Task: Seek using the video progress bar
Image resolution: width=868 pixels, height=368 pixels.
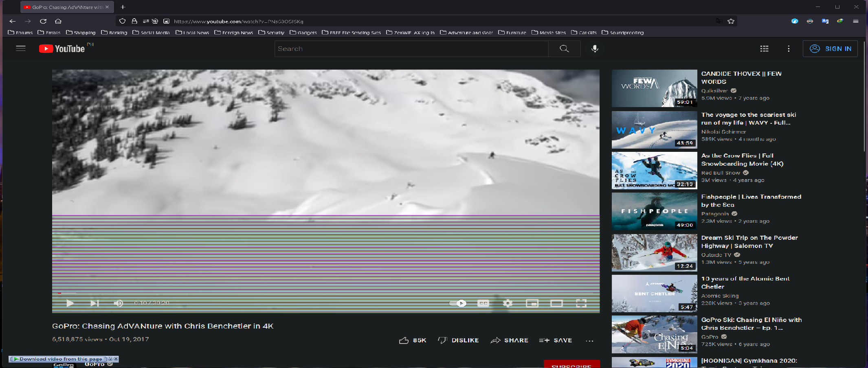Action: 326,293
